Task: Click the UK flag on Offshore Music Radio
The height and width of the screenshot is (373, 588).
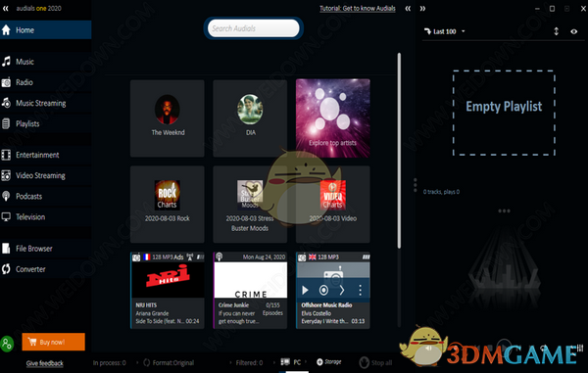Action: coord(313,256)
